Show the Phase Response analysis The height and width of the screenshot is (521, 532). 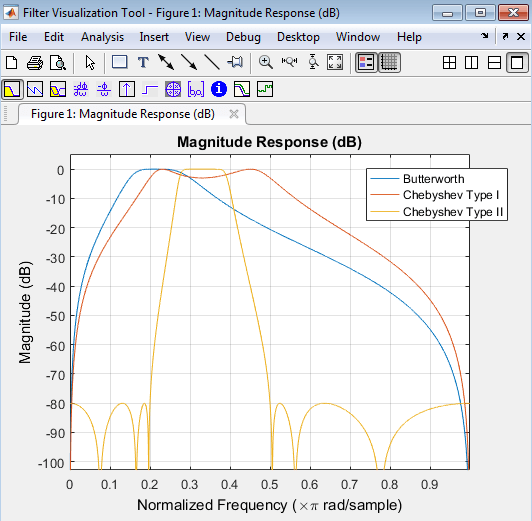(35, 90)
